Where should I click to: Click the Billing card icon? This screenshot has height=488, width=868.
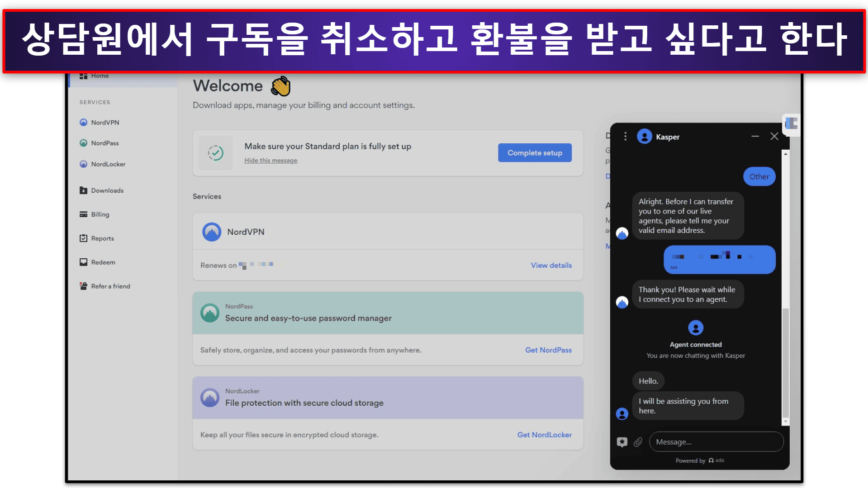click(83, 214)
